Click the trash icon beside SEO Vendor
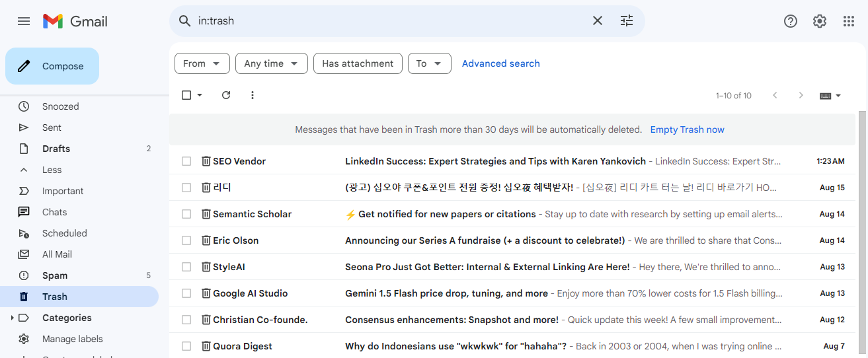 206,161
